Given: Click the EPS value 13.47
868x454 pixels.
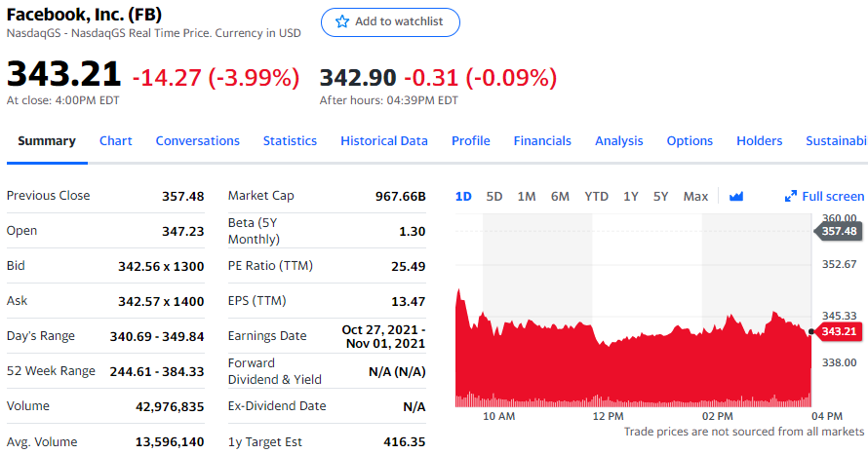Looking at the screenshot, I should 409,301.
